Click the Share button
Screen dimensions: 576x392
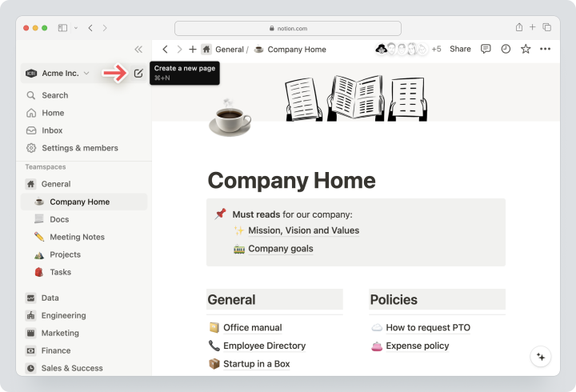[x=460, y=49]
